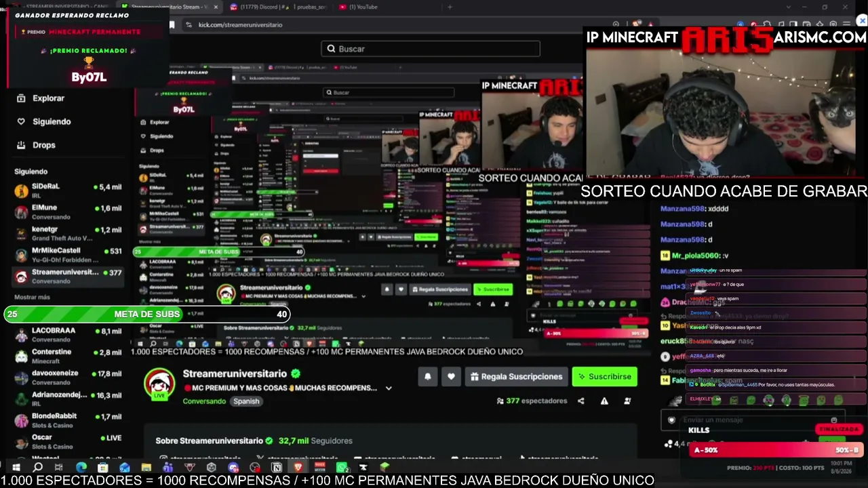This screenshot has height=488, width=868.
Task: Open Adrianozendej channel in sidebar
Action: pos(68,399)
